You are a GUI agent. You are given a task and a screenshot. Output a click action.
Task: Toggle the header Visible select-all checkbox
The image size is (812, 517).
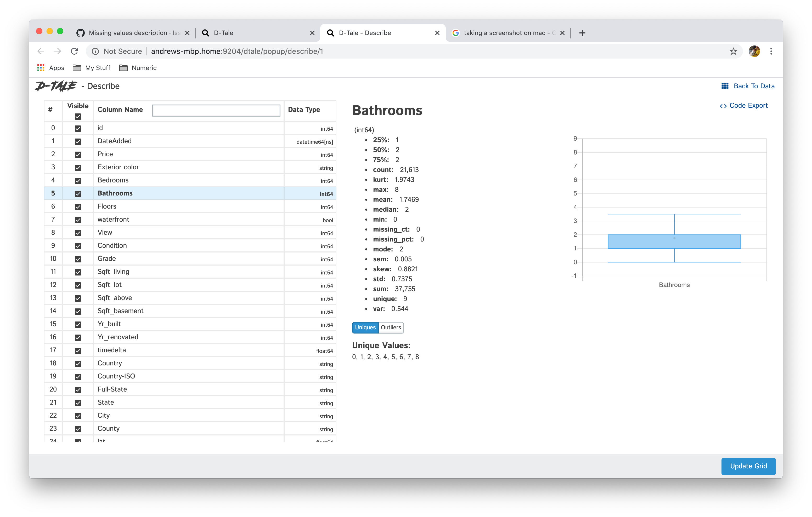pyautogui.click(x=78, y=117)
